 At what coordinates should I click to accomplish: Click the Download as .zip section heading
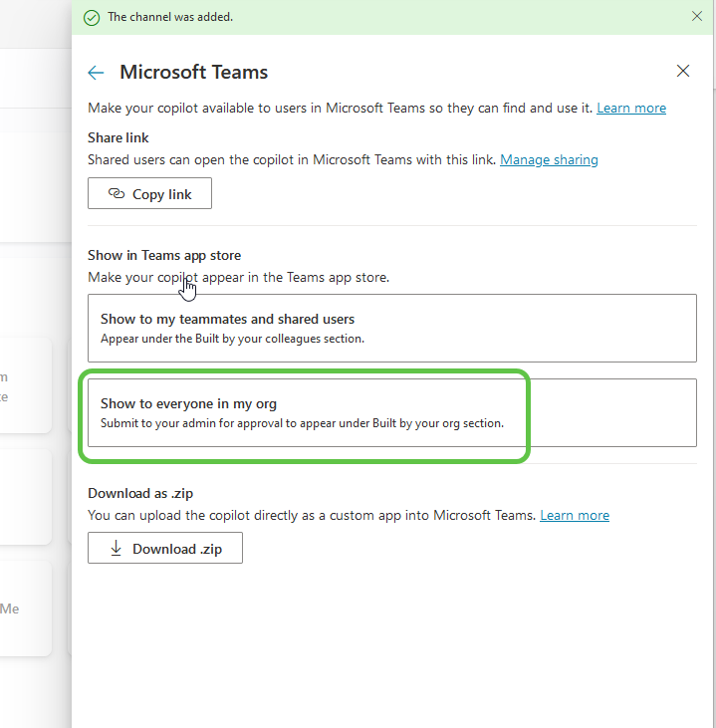(x=141, y=493)
